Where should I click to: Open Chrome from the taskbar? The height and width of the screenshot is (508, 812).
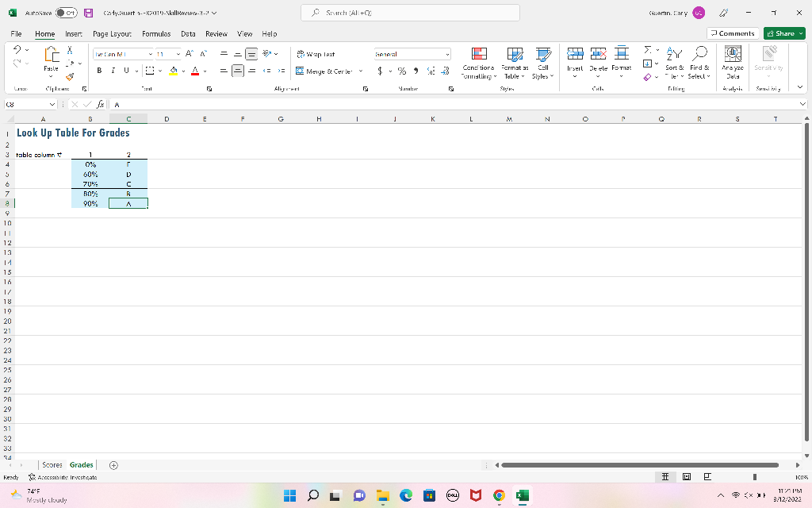coord(499,495)
